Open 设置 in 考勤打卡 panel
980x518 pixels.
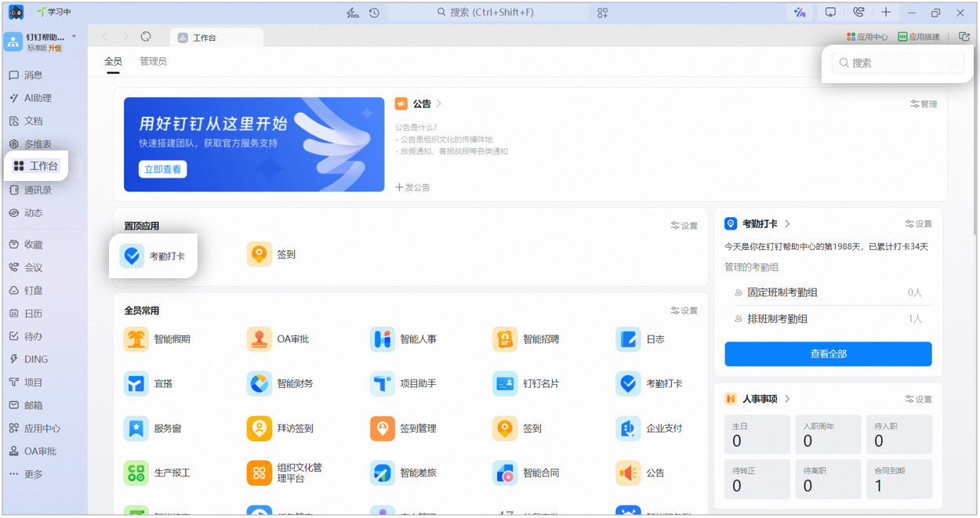(x=919, y=223)
